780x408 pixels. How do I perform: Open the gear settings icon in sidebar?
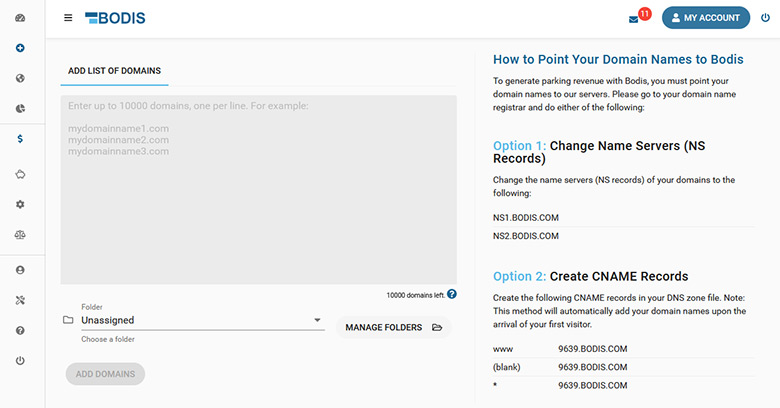point(20,204)
